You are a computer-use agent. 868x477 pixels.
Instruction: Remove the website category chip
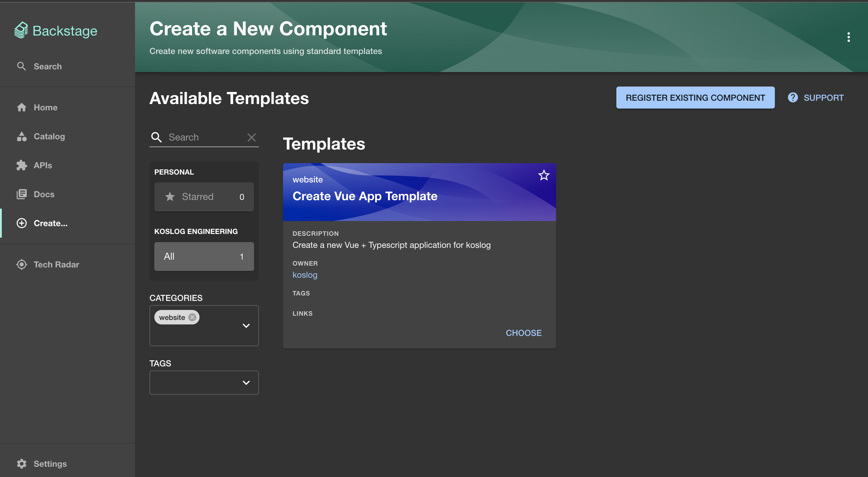192,317
